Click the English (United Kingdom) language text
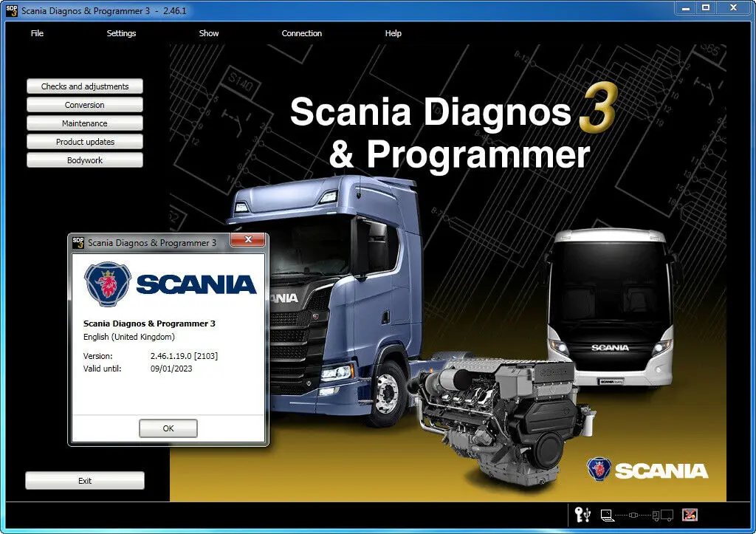The height and width of the screenshot is (534, 756). pos(128,337)
